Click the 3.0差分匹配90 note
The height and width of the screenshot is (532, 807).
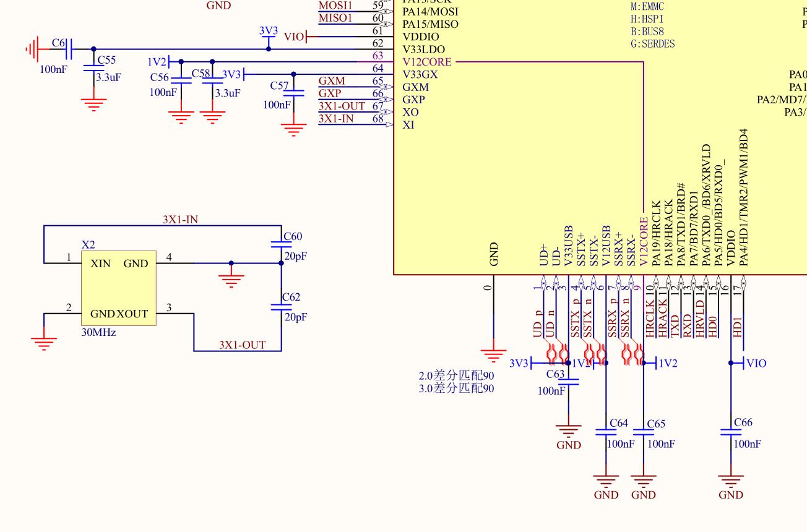pyautogui.click(x=457, y=388)
